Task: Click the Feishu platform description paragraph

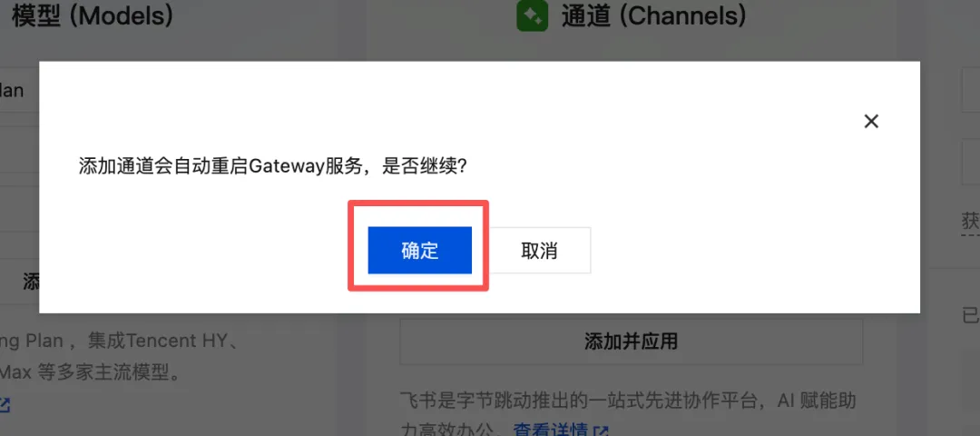Action: point(631,414)
